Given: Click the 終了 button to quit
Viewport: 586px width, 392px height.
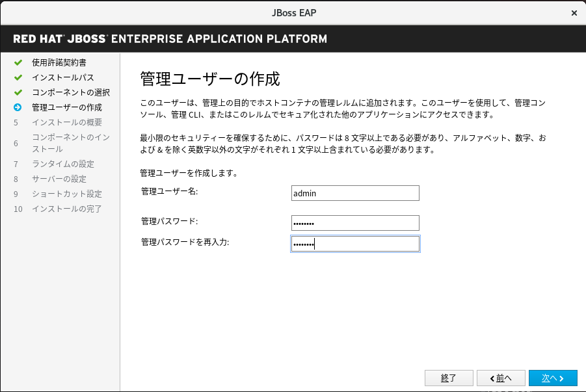Looking at the screenshot, I should pyautogui.click(x=449, y=378).
